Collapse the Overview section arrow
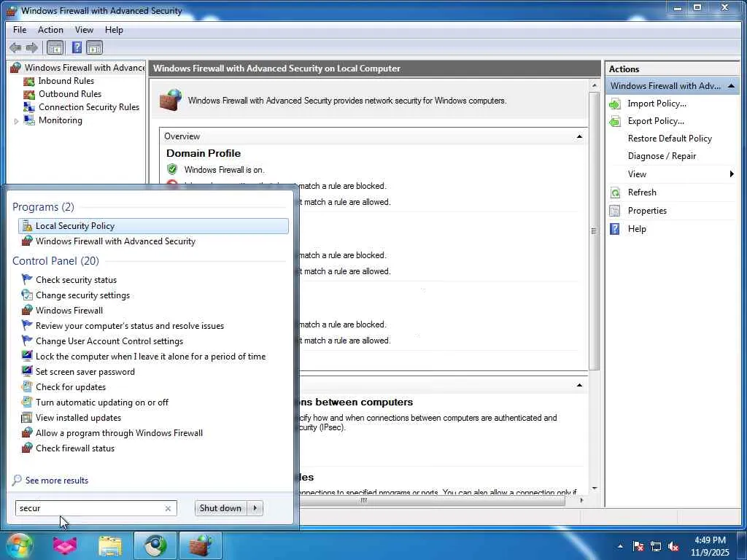Viewport: 747px width, 560px height. tap(579, 136)
